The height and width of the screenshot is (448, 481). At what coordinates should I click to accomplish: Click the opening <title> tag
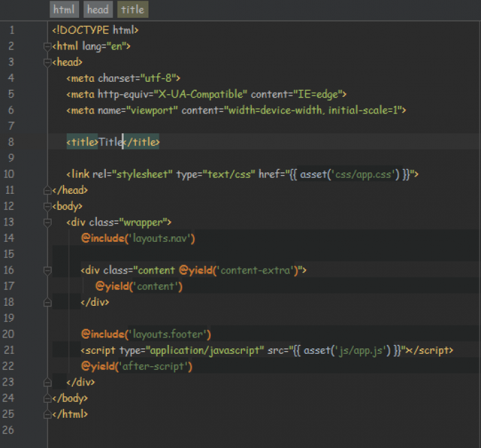[82, 142]
